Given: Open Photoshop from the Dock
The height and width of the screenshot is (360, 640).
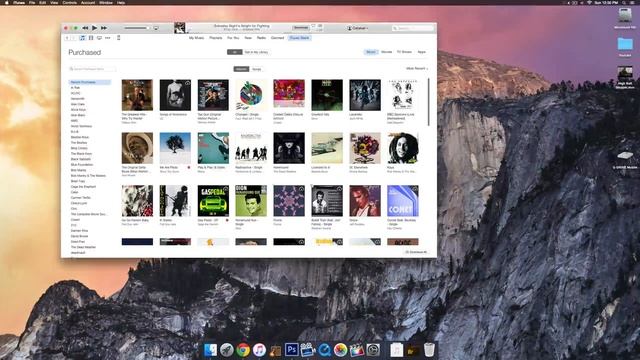Looking at the screenshot, I should [291, 350].
